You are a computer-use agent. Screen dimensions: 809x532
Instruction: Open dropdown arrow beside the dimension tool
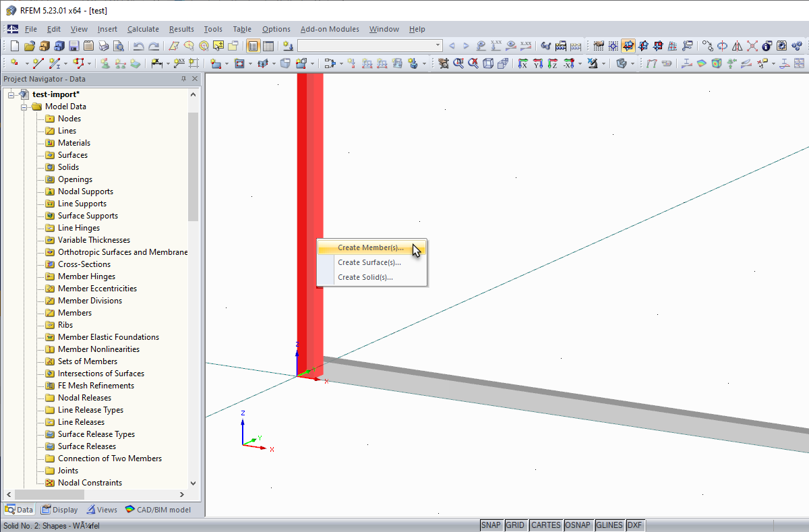tap(167, 63)
